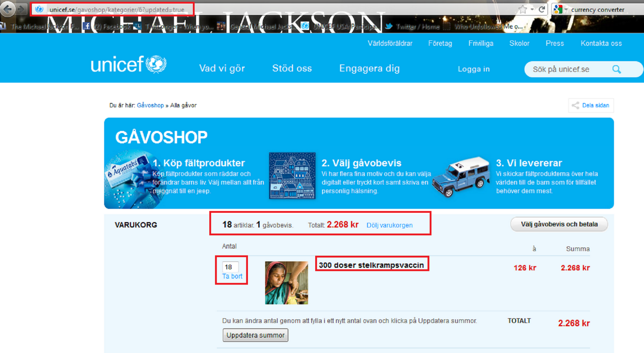Open the 'Who Unfollowed Me' bookmark
The width and height of the screenshot is (644, 353).
483,27
